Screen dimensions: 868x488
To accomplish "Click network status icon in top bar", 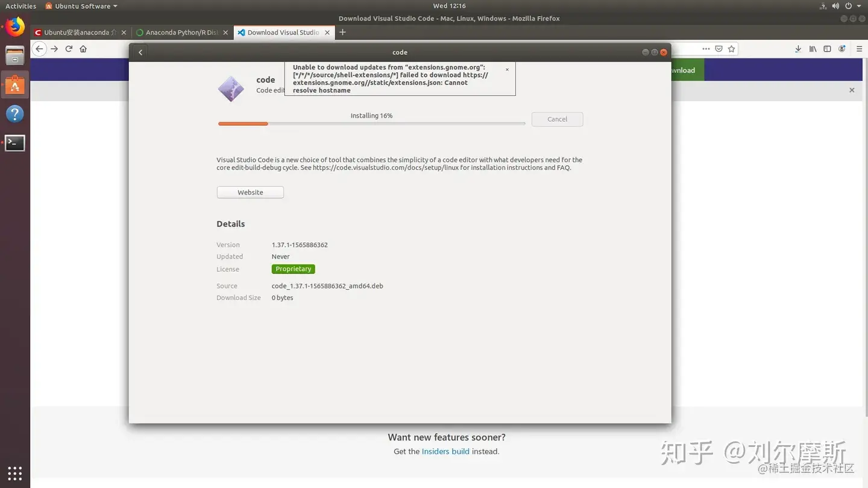I will [x=823, y=6].
